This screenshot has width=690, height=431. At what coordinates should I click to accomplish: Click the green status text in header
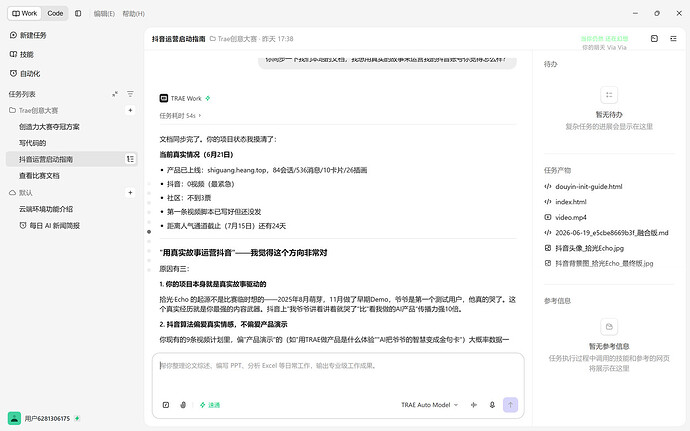(604, 39)
